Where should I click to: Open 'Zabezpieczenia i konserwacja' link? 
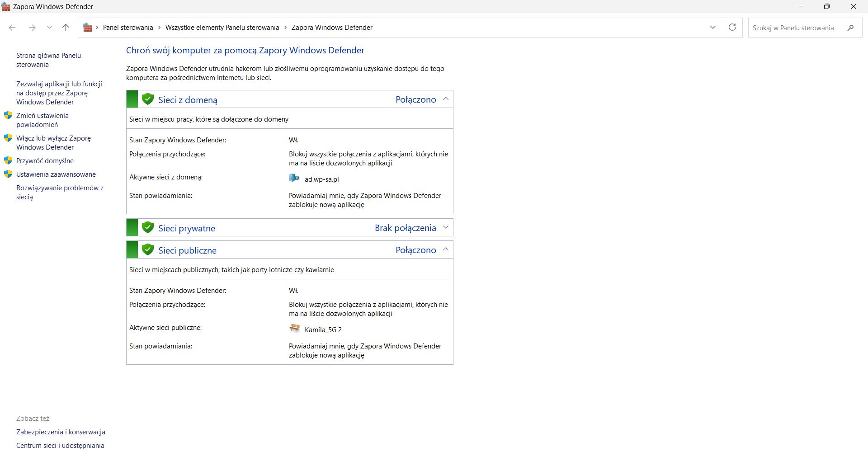[x=61, y=432]
